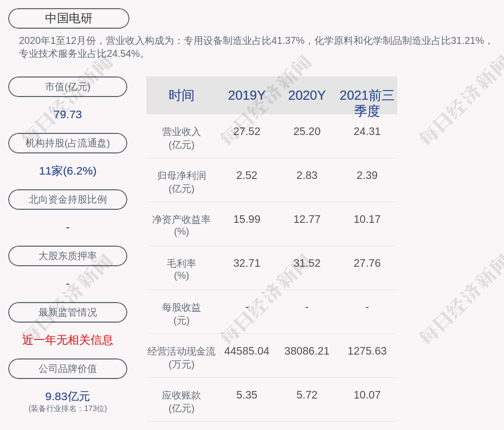The height and width of the screenshot is (430, 504).
Task: Select the ROE value 15.99
Action: (247, 220)
